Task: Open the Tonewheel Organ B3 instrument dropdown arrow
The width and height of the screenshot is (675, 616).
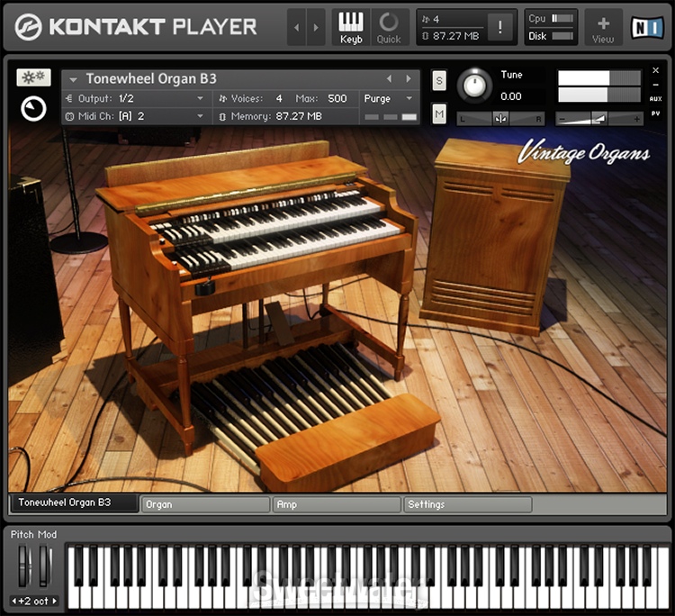Action: (x=73, y=79)
